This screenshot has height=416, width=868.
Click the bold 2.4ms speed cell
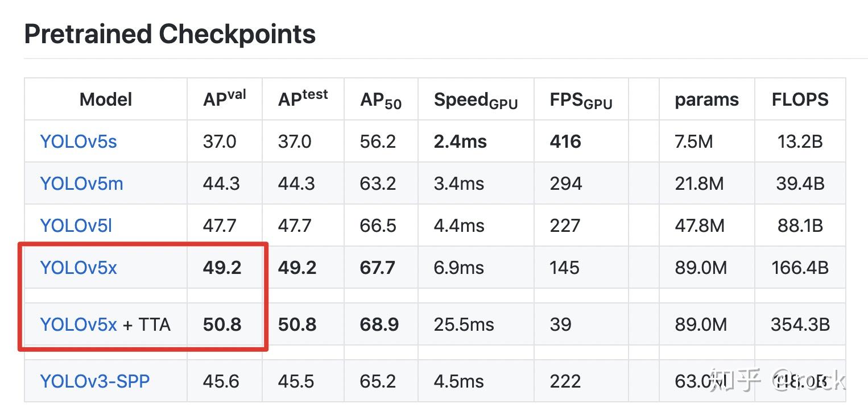coord(460,141)
